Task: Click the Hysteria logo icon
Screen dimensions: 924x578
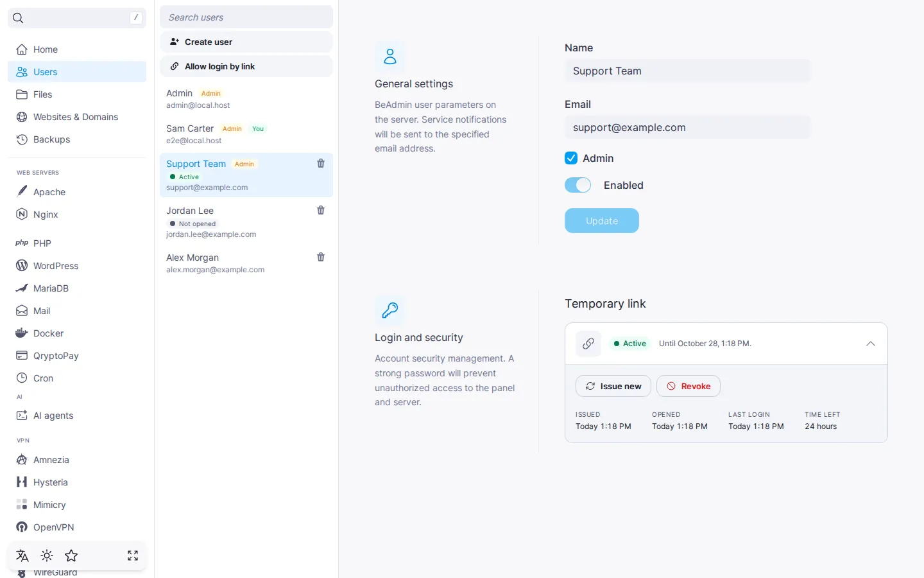Action: coord(22,482)
